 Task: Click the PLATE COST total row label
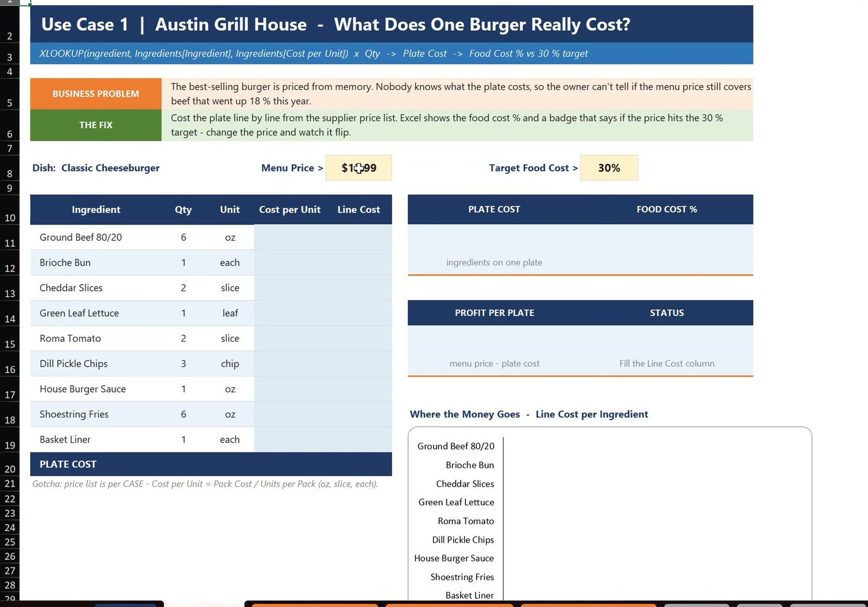68,464
